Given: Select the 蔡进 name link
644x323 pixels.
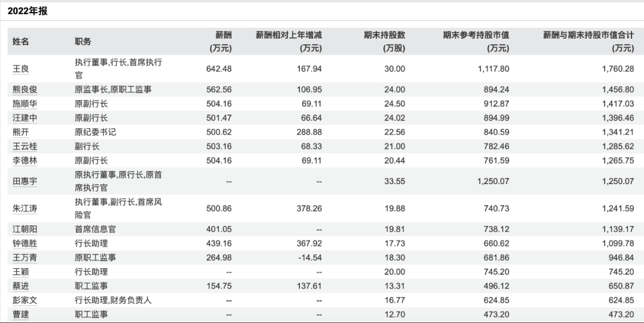Looking at the screenshot, I should click(x=21, y=286).
